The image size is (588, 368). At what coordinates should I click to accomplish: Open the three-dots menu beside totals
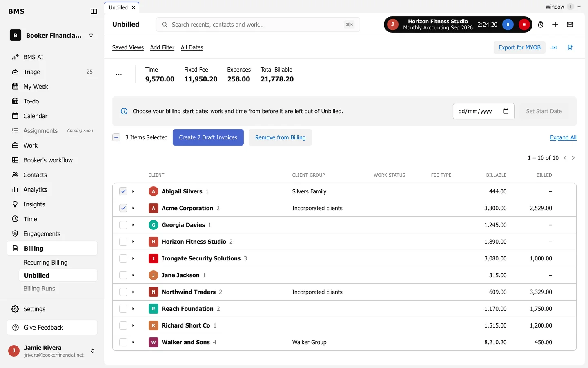(119, 74)
